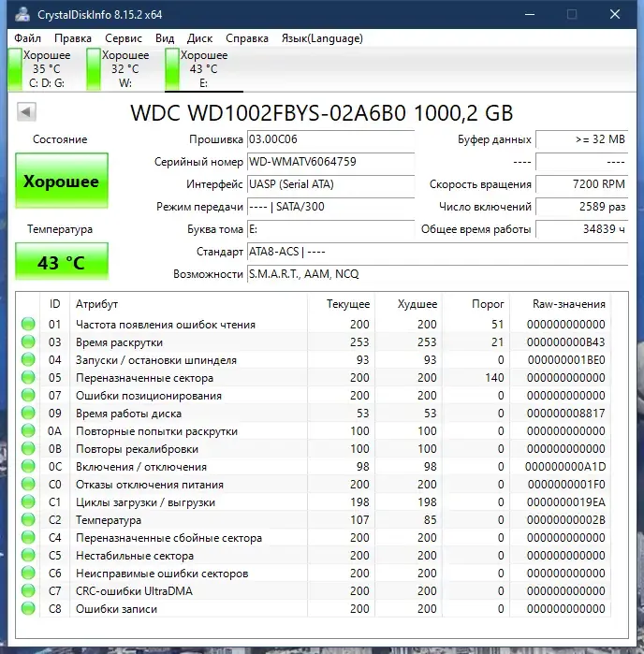Click the status icon for attribute 01
This screenshot has height=654, width=644.
28,324
